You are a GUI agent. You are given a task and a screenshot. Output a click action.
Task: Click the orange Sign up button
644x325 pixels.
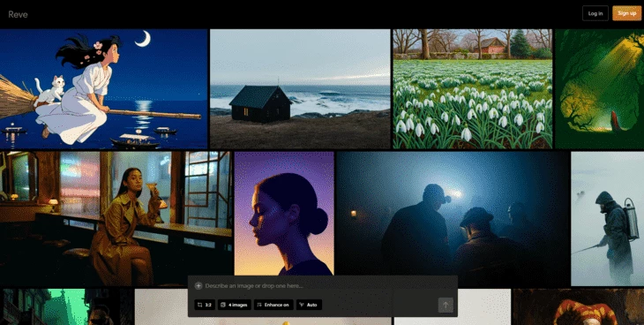pos(626,13)
